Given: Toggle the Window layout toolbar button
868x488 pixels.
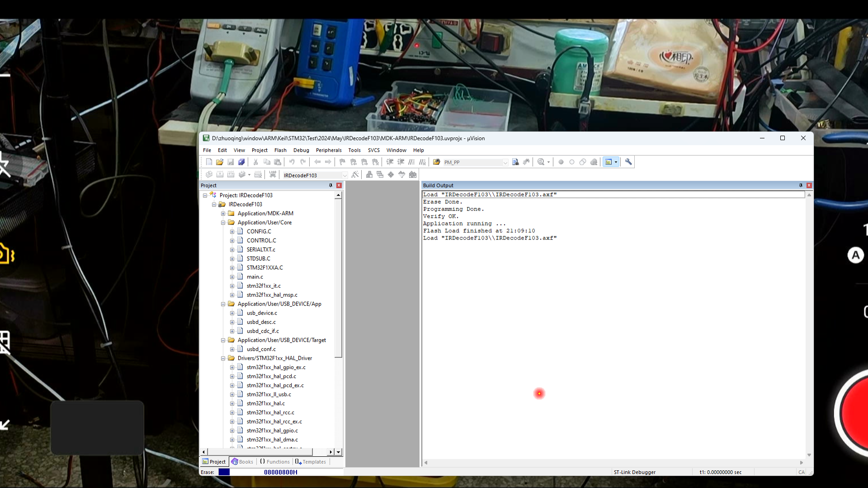Looking at the screenshot, I should pyautogui.click(x=609, y=162).
